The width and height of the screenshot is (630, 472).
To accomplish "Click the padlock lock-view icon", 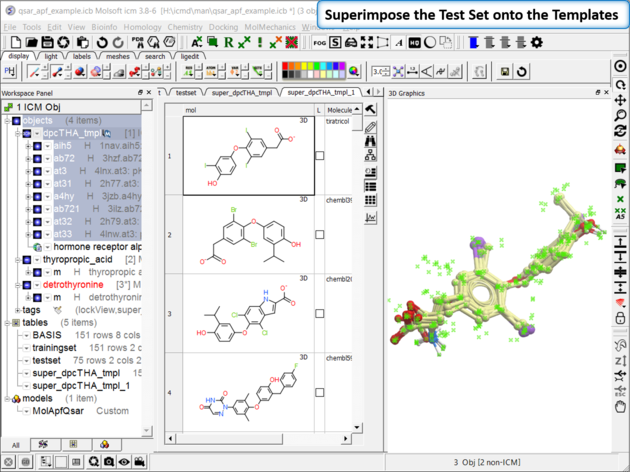I will pos(621,319).
